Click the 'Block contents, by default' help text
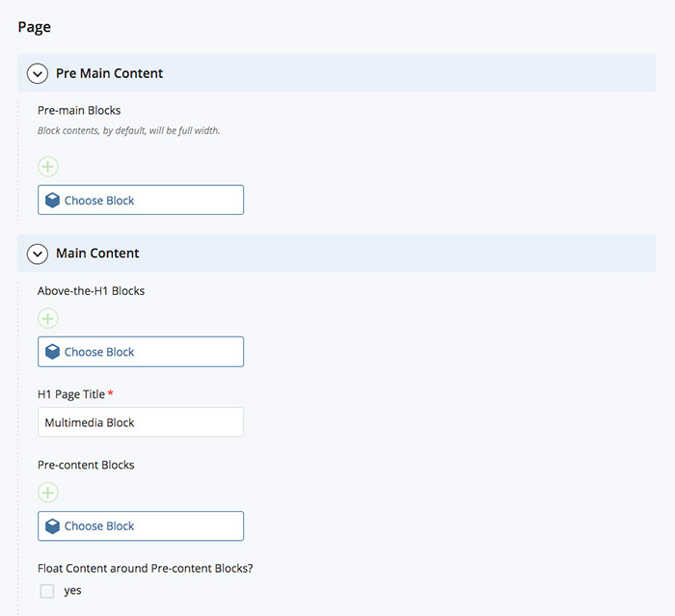The width and height of the screenshot is (675, 616). [128, 130]
